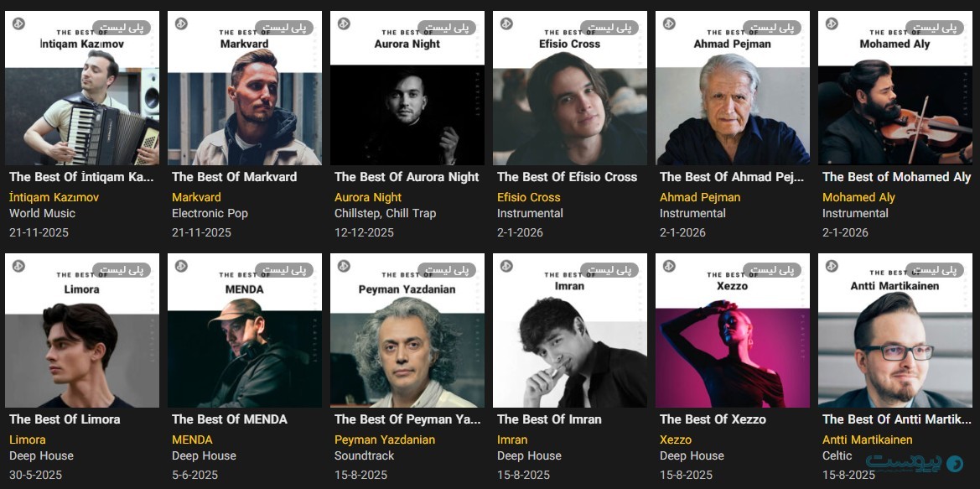Open "The Best Of Efisio Cross" title
Viewport: 980px width, 489px height.
[567, 177]
